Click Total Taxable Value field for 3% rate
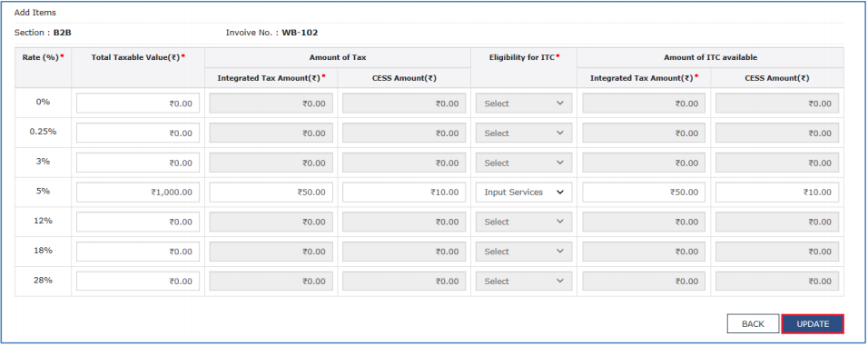The width and height of the screenshot is (868, 346). 138,163
